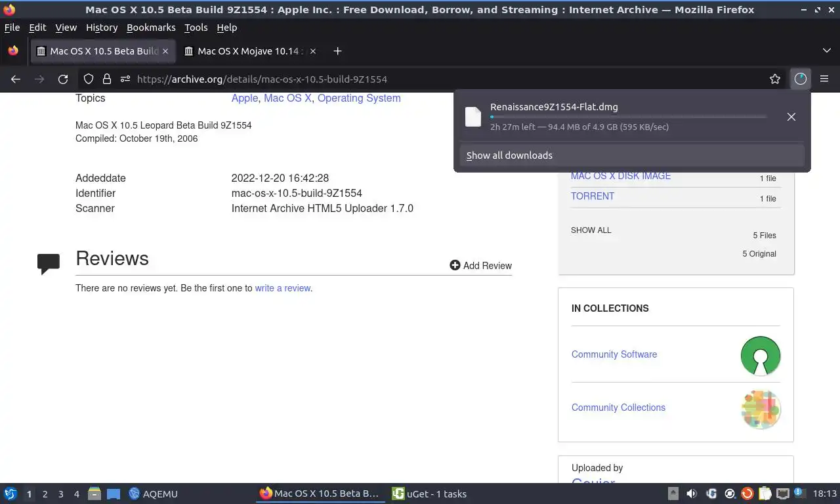Open the volume speaker tray icon
Screen dimensions: 840x504
click(692, 493)
